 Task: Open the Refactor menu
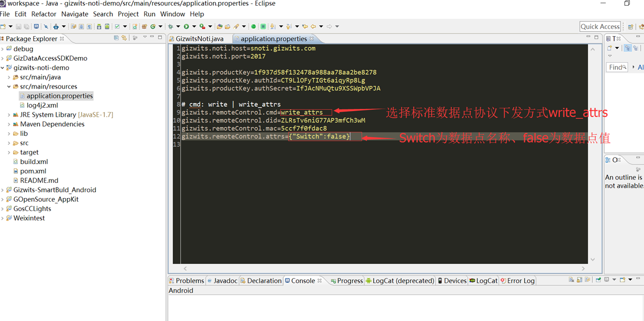[x=43, y=14]
